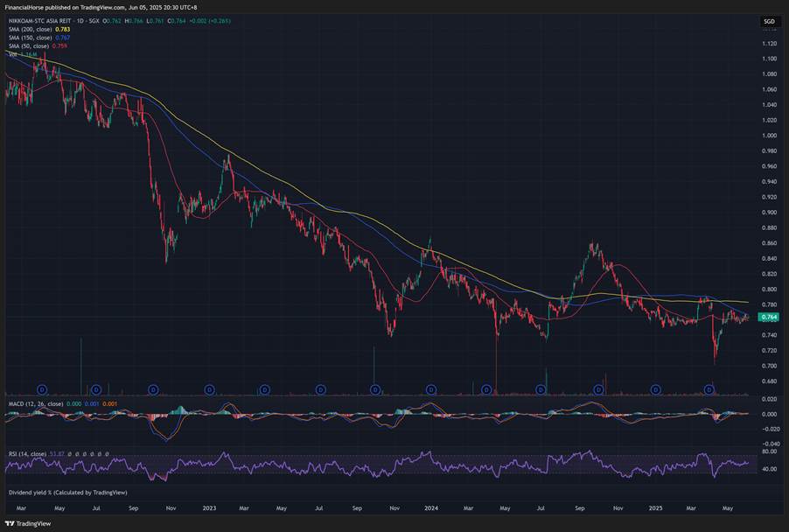Click the TradingView logo in the footer

[x=28, y=523]
